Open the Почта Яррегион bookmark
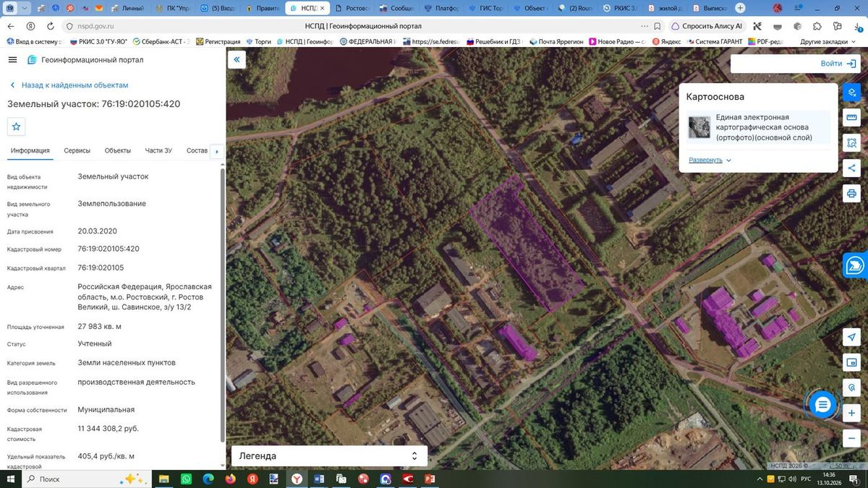 [556, 42]
